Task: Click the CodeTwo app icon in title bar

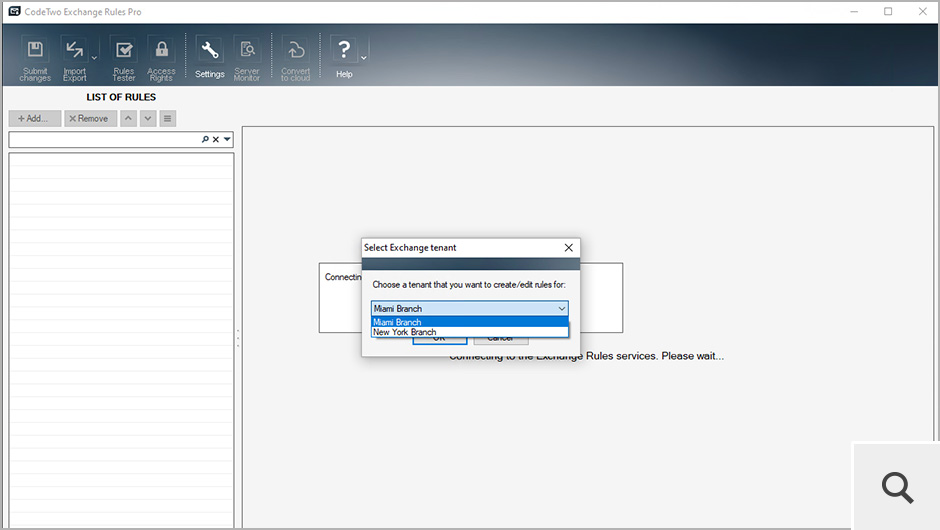Action: [14, 11]
